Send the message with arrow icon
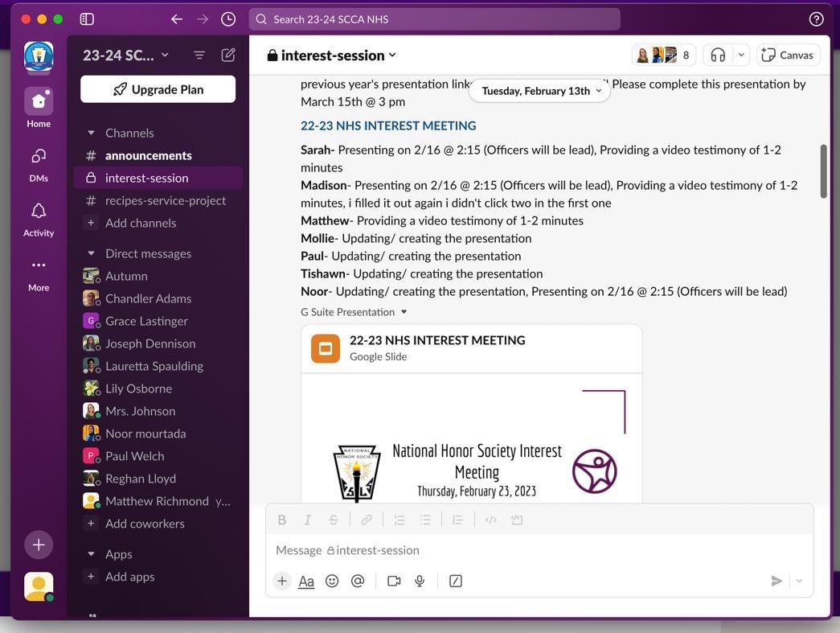The image size is (840, 633). (776, 581)
